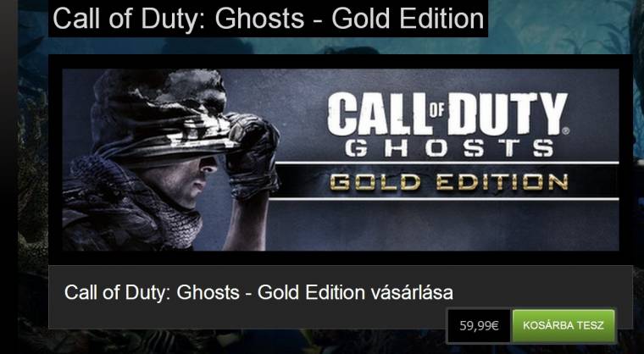644x354 pixels.
Task: Click the heading ending with vásárlása
Action: point(258,292)
